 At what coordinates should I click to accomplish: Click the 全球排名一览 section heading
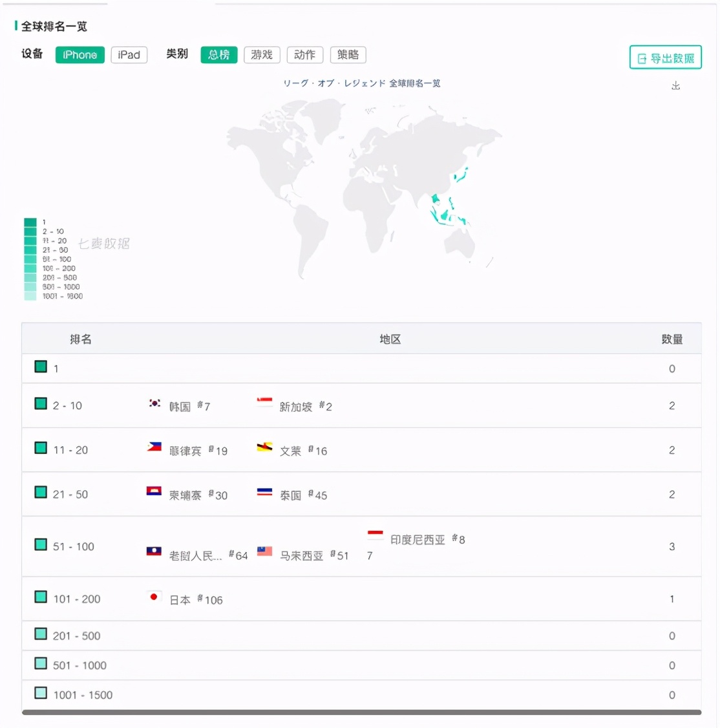(x=54, y=26)
